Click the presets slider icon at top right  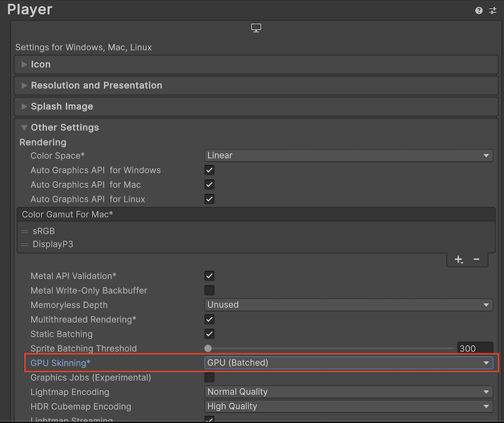(493, 11)
